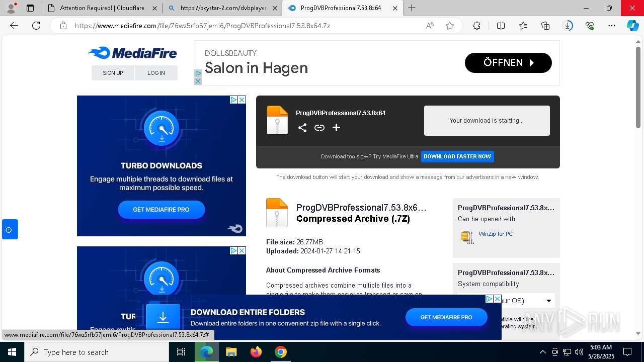Click GET MEDIAFIRE PRO in Turbo ad

pos(161,210)
